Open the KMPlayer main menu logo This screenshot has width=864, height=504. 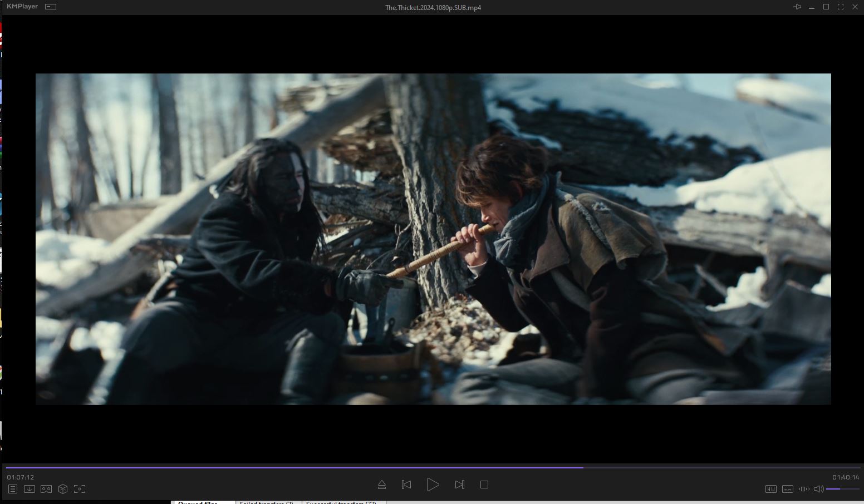pyautogui.click(x=22, y=7)
